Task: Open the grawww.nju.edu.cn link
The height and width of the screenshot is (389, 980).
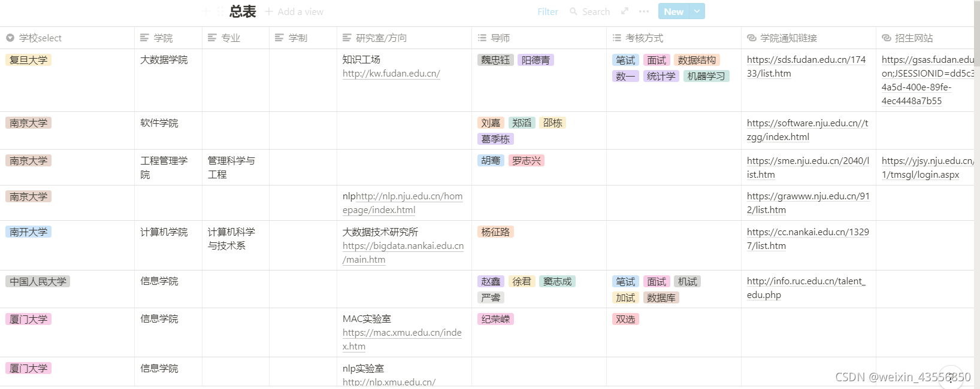Action: pos(808,203)
